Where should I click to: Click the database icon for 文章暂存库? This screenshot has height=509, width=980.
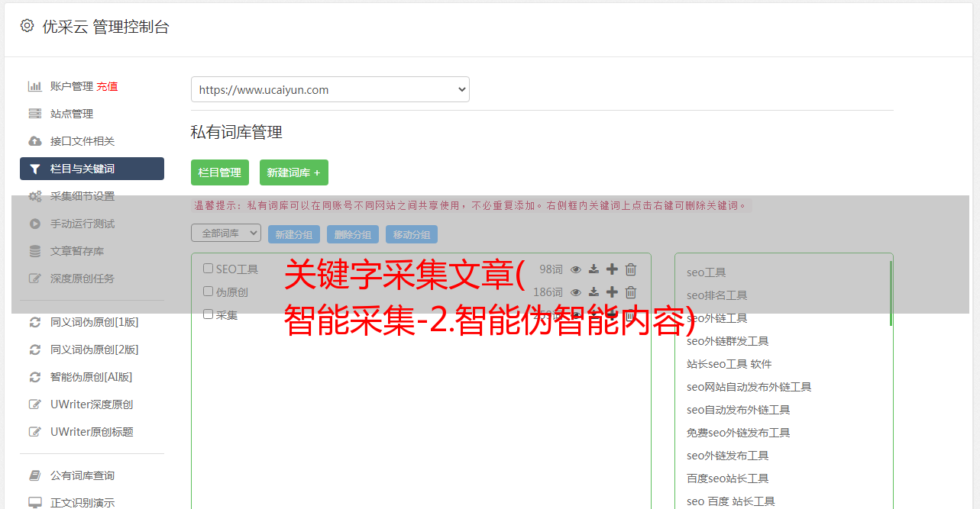pos(35,251)
